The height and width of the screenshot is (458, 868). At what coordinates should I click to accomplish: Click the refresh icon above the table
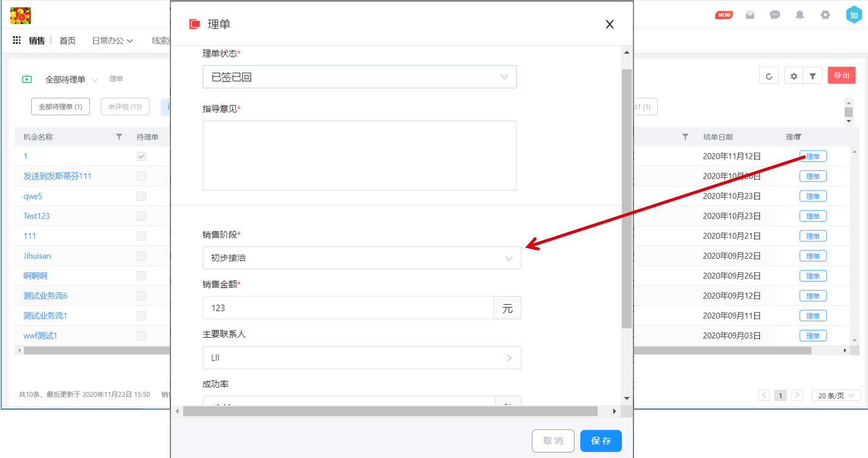pos(769,76)
